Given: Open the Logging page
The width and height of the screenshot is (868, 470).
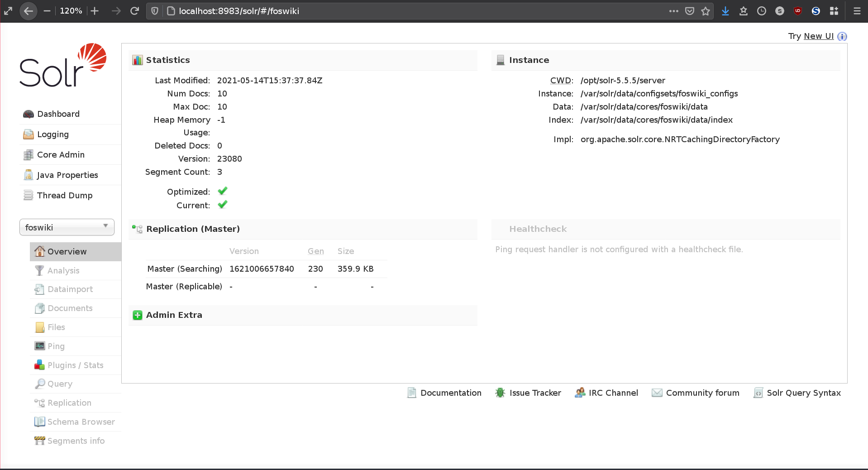Looking at the screenshot, I should pos(53,134).
